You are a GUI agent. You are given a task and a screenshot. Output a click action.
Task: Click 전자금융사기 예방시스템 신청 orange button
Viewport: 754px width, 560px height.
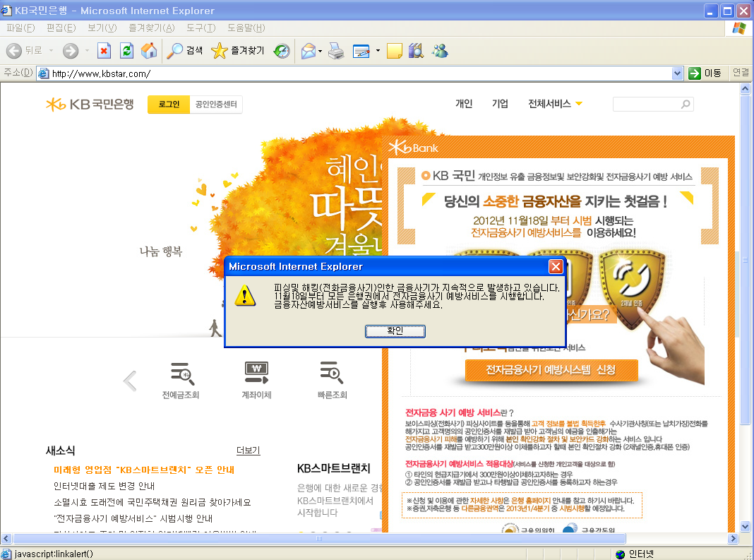coord(551,370)
